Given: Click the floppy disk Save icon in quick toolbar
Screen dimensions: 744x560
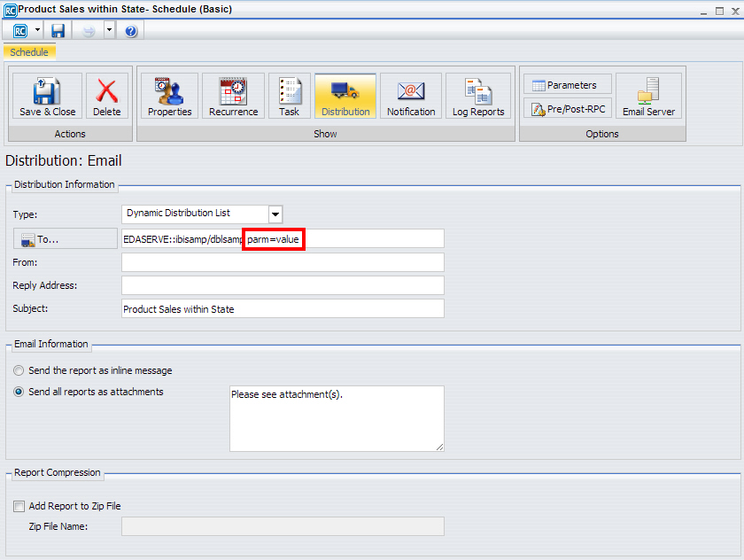Looking at the screenshot, I should tap(58, 31).
